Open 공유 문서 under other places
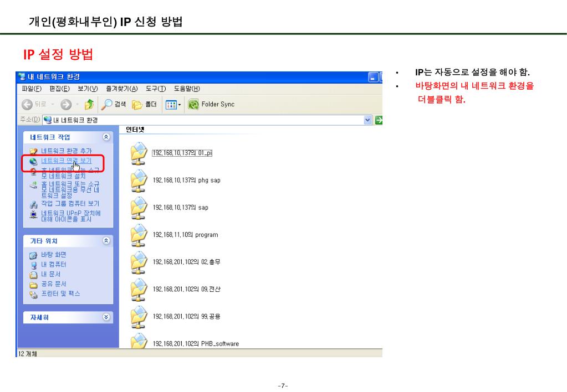This screenshot has height=392, width=567. tap(54, 284)
